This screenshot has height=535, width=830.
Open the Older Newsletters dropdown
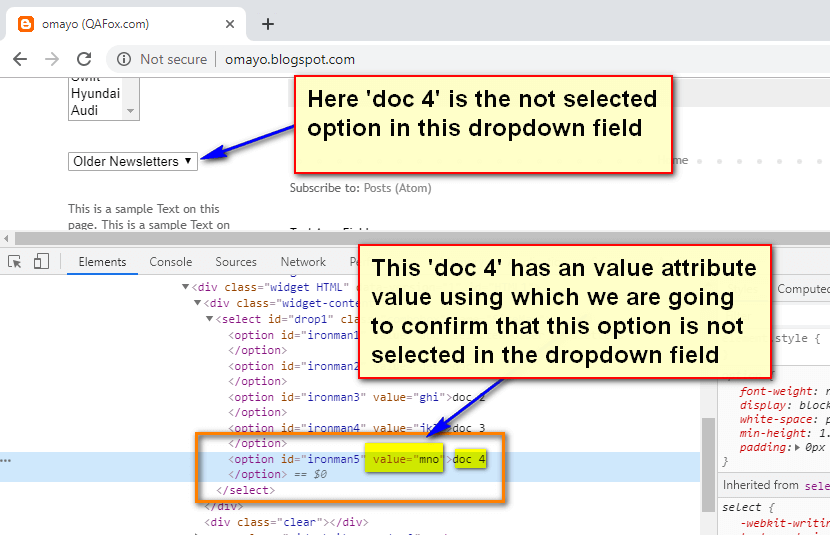click(133, 161)
